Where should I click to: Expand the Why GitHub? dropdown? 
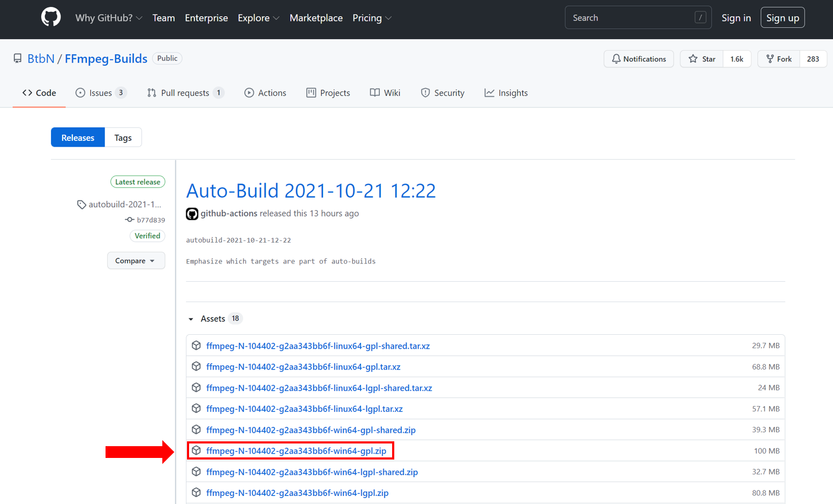[x=109, y=18]
